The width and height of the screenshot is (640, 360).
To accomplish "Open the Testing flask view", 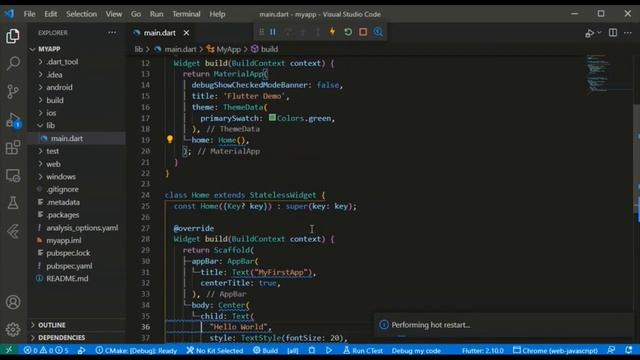I will point(13,203).
